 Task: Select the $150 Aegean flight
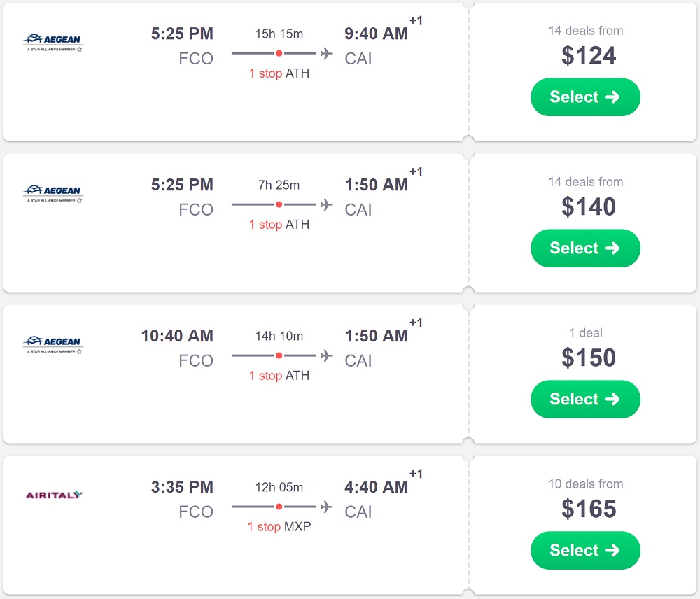[x=585, y=400]
